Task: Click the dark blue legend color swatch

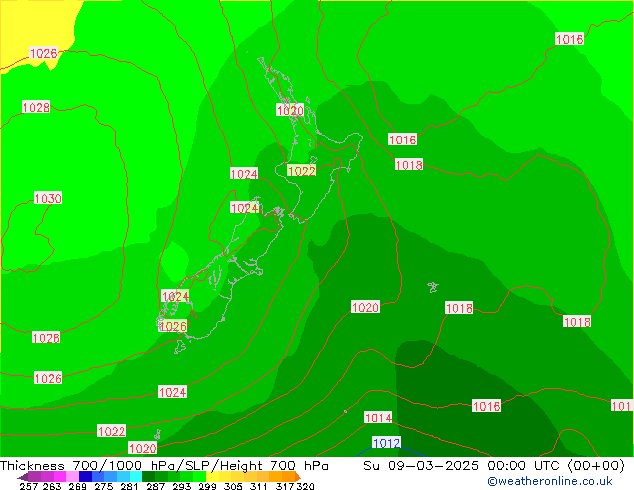Action: tap(85, 476)
